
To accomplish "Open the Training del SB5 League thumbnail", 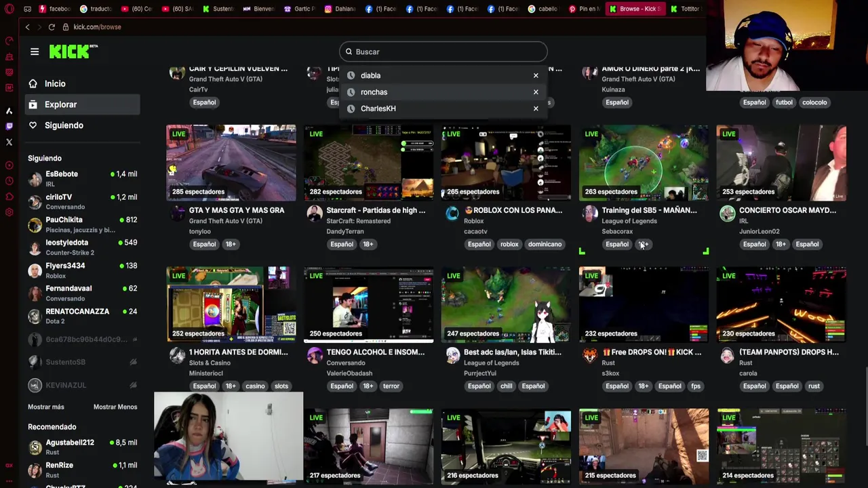I will point(644,163).
